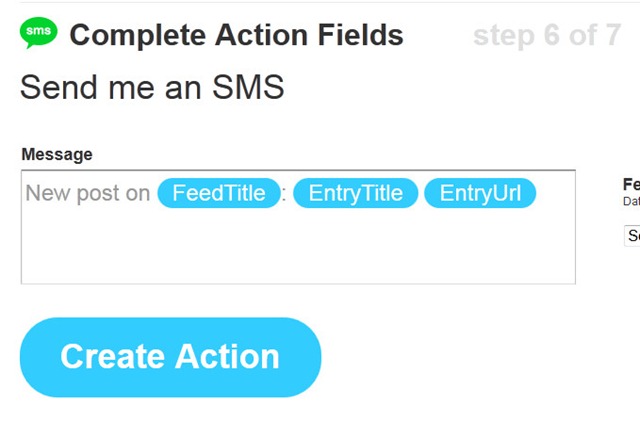Click the 'Complete Action Fields' heading
This screenshot has width=640, height=437.
(236, 36)
